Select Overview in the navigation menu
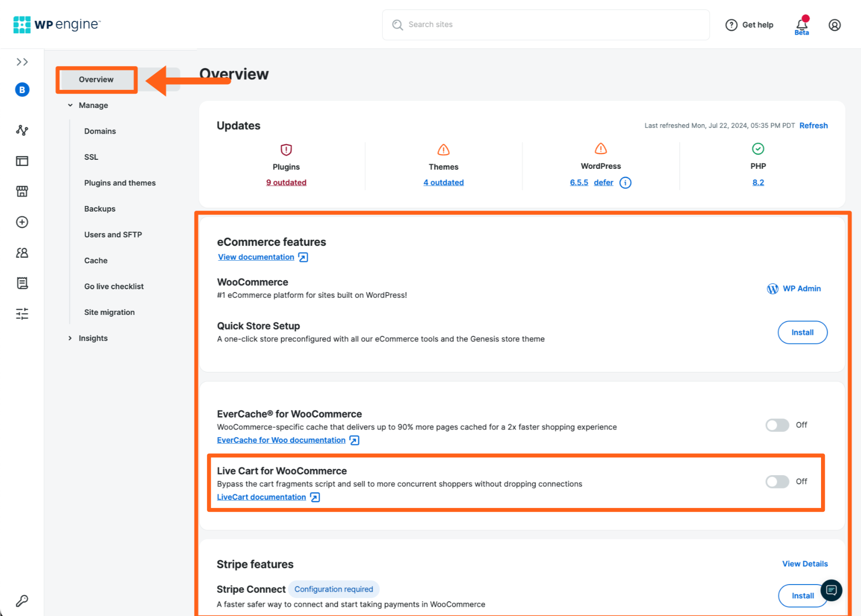This screenshot has height=616, width=861. [96, 79]
